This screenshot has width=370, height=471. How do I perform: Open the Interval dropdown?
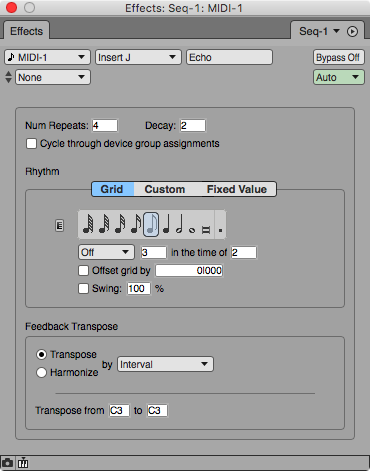point(165,364)
